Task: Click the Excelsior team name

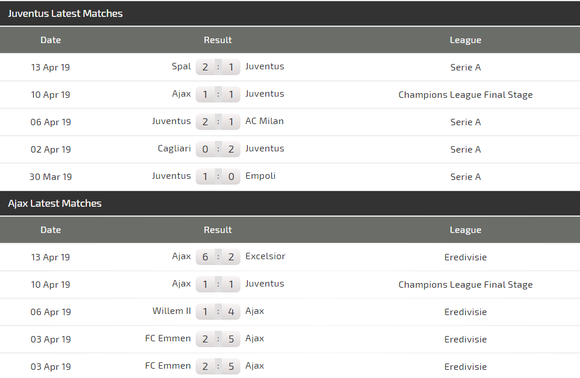Action: pos(265,256)
